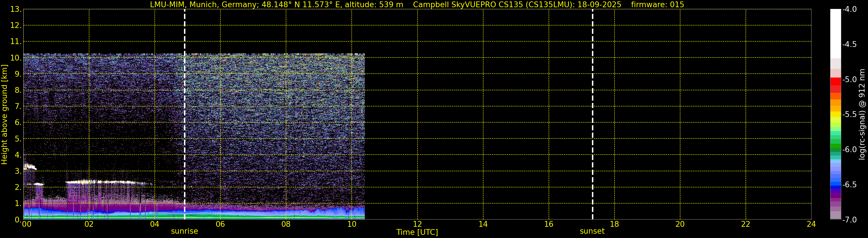Viewport: 868px width, 238px height.
Task: Click the white segment at the colorbar top
Action: [x=835, y=34]
